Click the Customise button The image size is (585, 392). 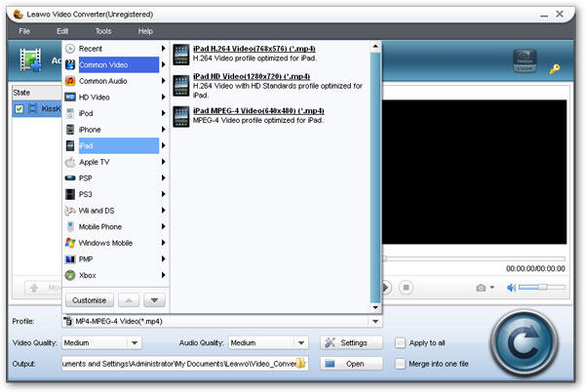(90, 300)
